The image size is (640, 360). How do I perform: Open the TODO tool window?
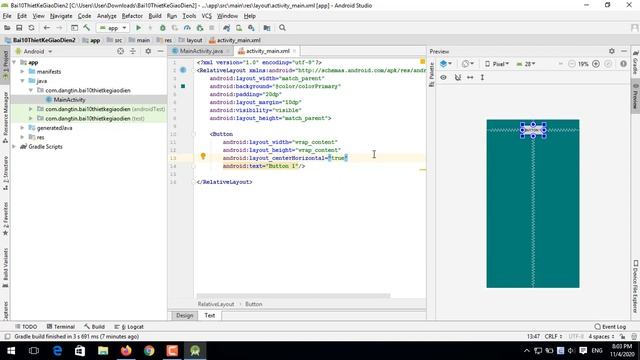point(26,327)
